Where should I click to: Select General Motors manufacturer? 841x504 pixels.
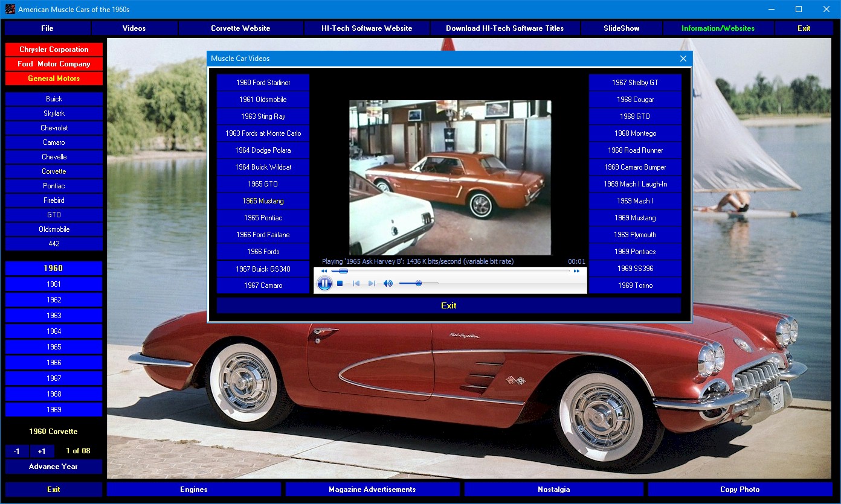pos(54,78)
